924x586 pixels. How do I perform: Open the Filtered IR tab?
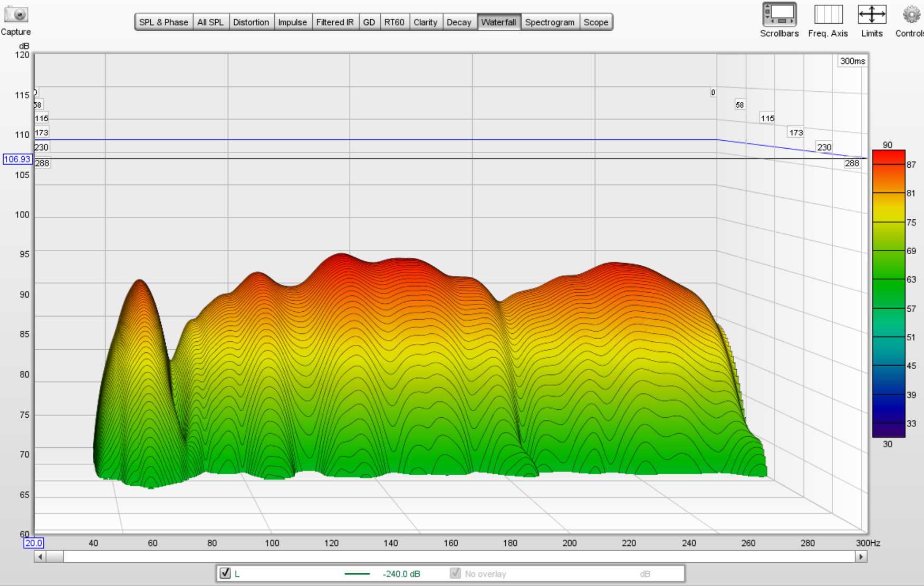(335, 22)
